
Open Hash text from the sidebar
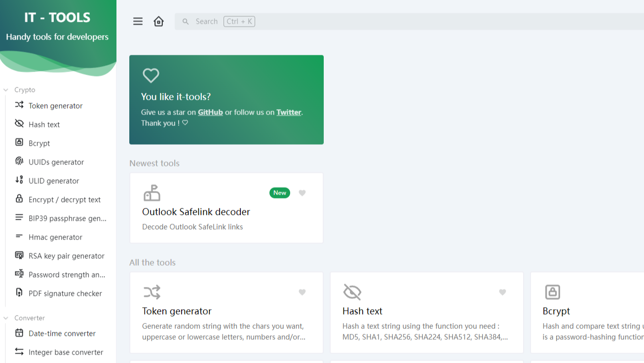pyautogui.click(x=44, y=124)
